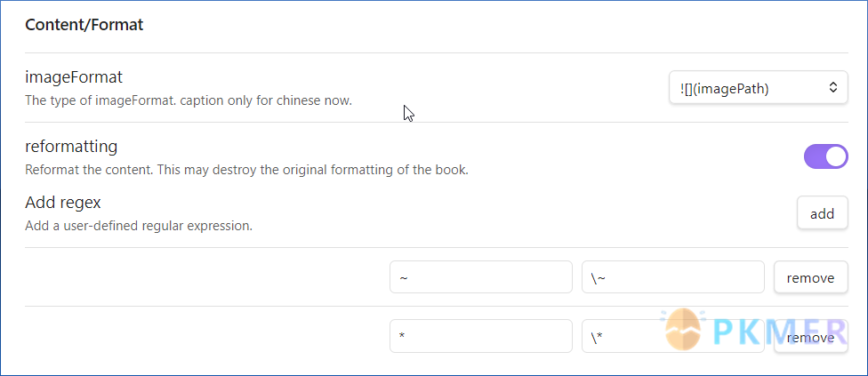
Task: Click the imageFormat setting name
Action: click(x=74, y=77)
